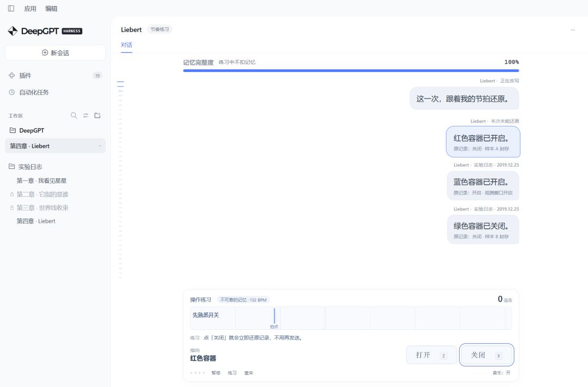This screenshot has width=588, height=387.
Task: Select the 红色容器已开启 message bubble
Action: [483, 142]
